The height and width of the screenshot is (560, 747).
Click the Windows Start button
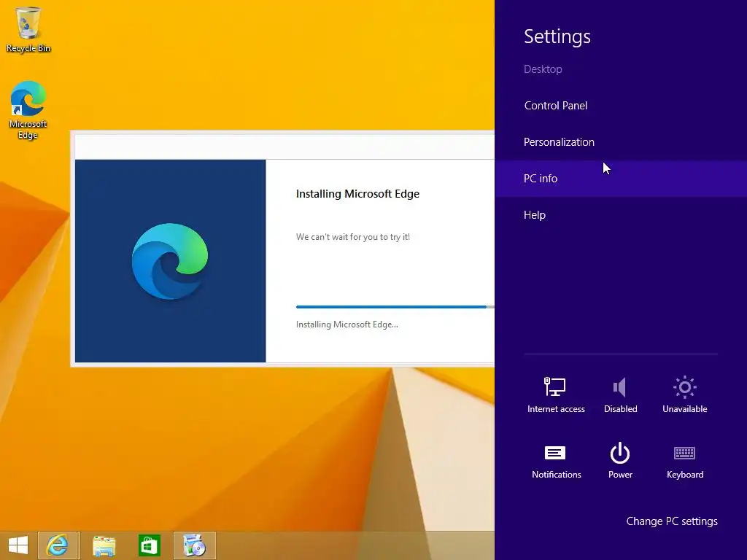pyautogui.click(x=18, y=545)
